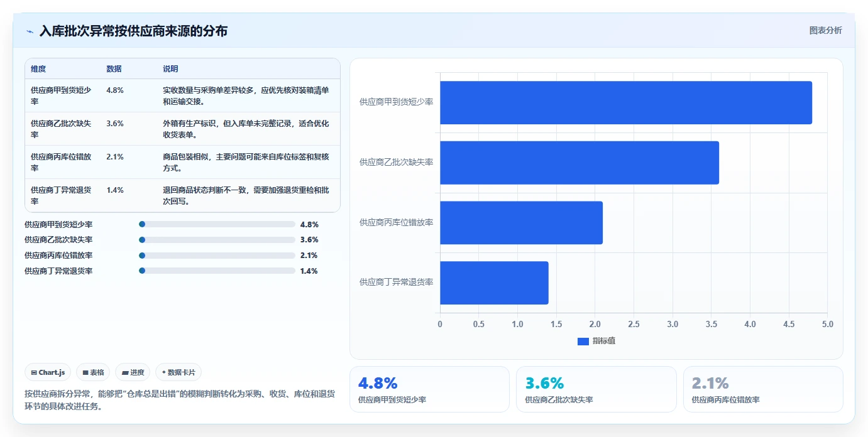Open the 2.1% data card
The image size is (868, 437).
pyautogui.click(x=763, y=389)
